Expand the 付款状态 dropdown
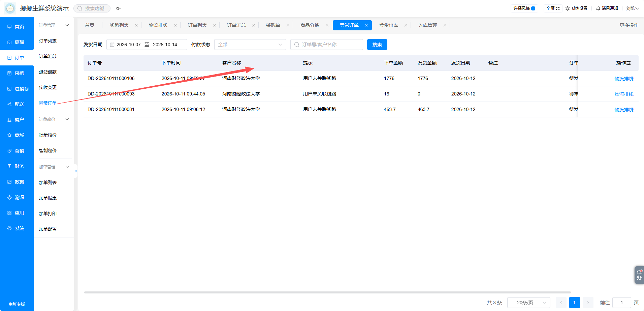This screenshot has height=311, width=644. 250,45
